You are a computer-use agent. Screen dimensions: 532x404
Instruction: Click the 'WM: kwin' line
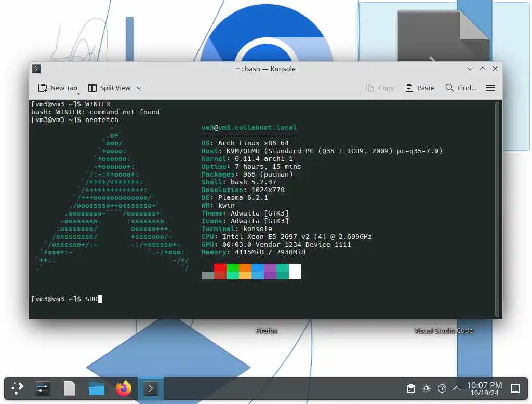[x=218, y=206]
